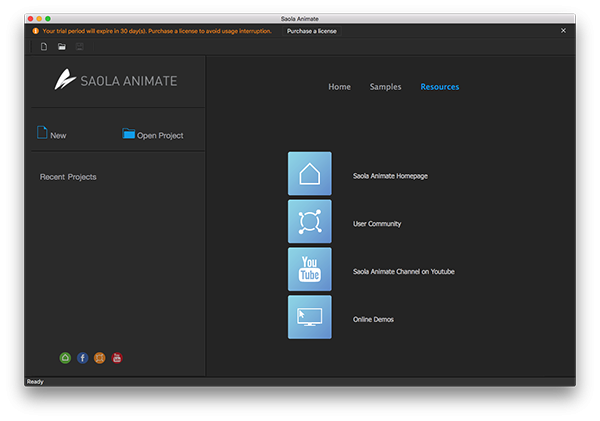
Task: Dismiss the trial notification bar
Action: 563,31
